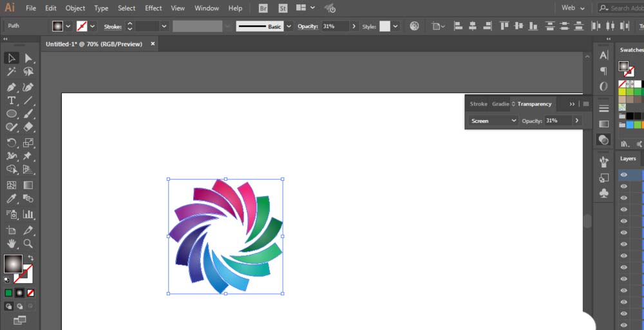The height and width of the screenshot is (330, 644).
Task: Open Recolor Artwork from control bar
Action: click(x=414, y=26)
